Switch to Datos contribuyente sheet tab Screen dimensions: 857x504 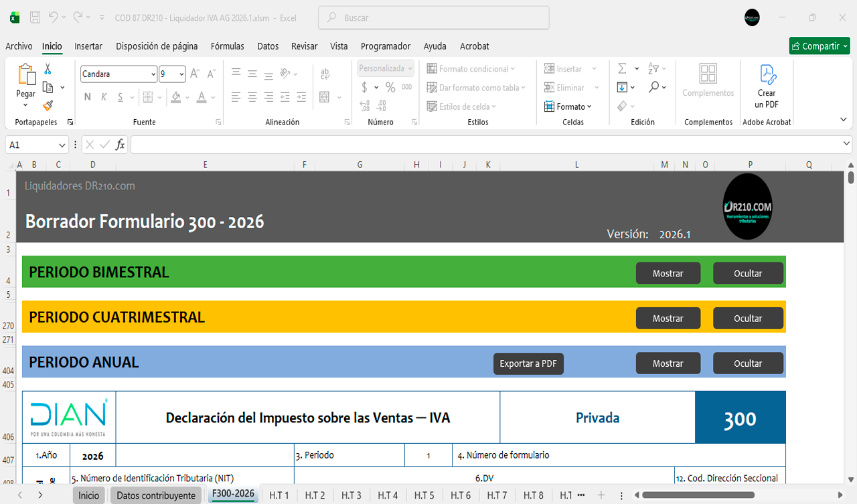point(156,495)
